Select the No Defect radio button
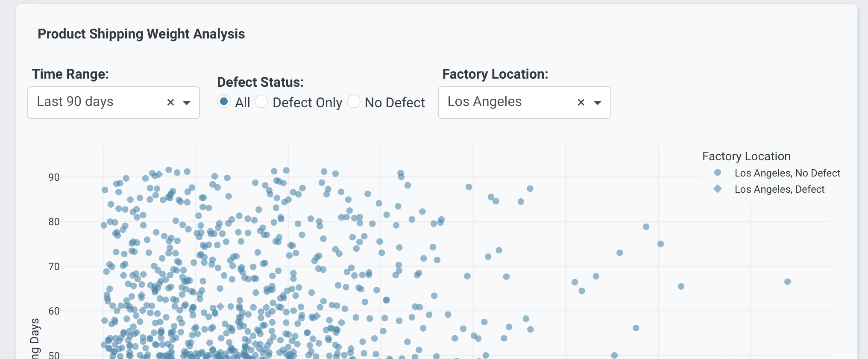 pyautogui.click(x=354, y=102)
